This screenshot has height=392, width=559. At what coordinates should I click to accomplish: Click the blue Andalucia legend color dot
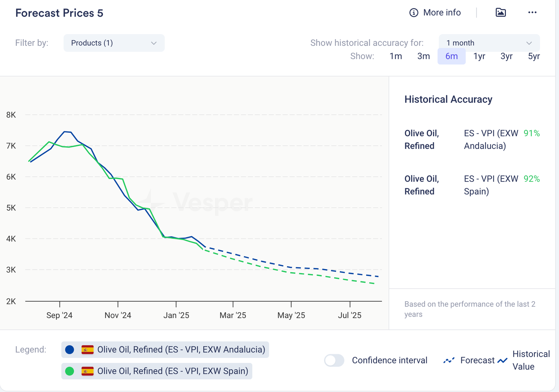[70, 350]
